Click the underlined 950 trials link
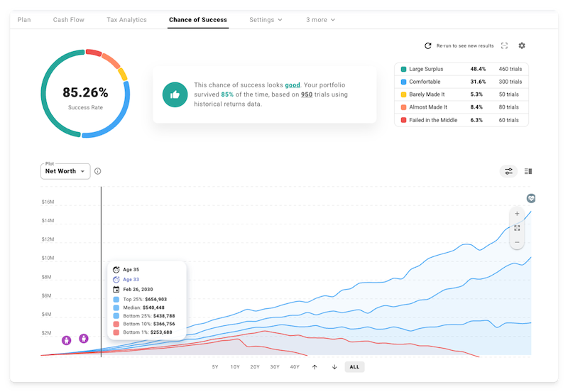 point(307,94)
